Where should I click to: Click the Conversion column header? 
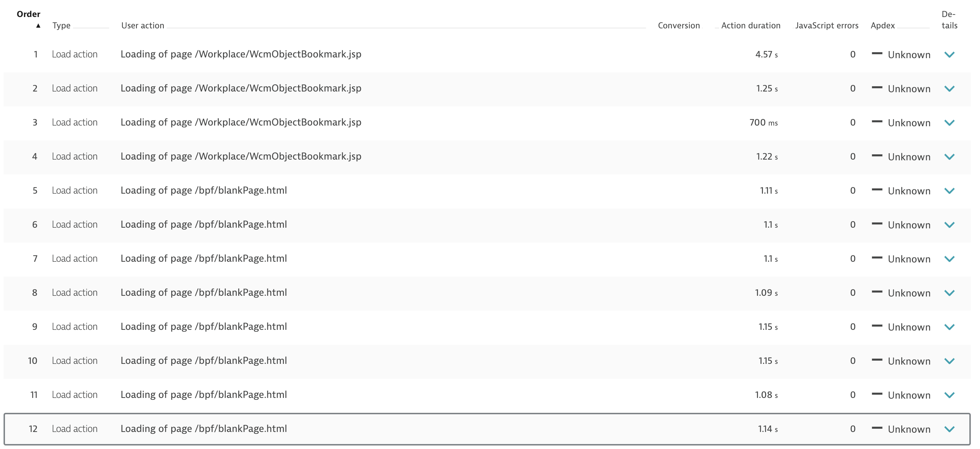(x=679, y=26)
